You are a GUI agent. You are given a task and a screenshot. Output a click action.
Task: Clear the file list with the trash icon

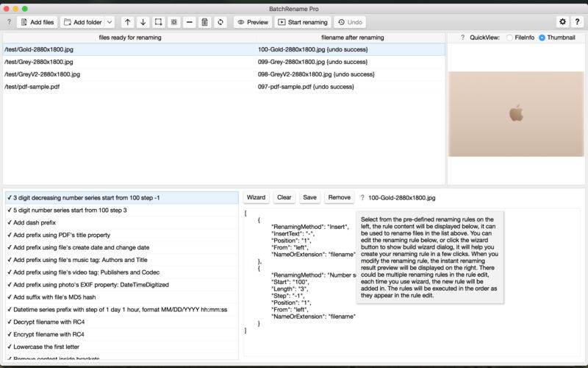click(205, 22)
